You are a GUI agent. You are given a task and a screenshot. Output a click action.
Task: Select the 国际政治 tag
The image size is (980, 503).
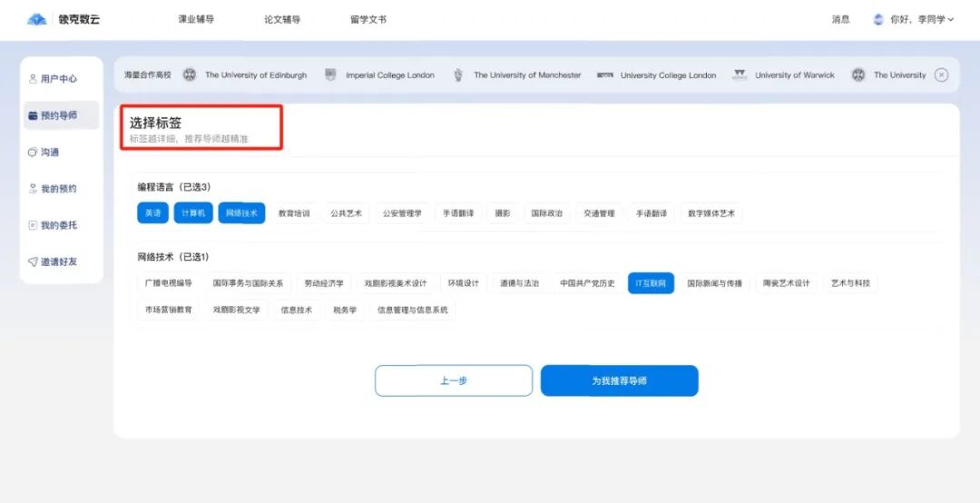point(547,213)
